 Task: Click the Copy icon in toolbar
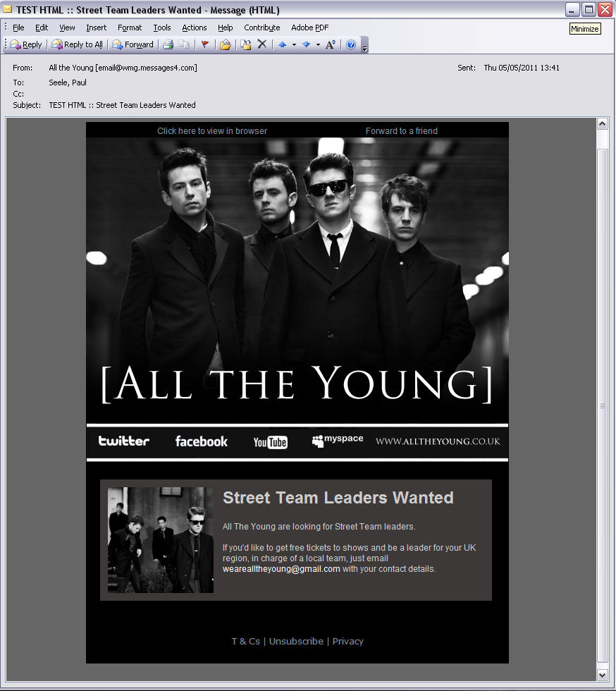(185, 44)
